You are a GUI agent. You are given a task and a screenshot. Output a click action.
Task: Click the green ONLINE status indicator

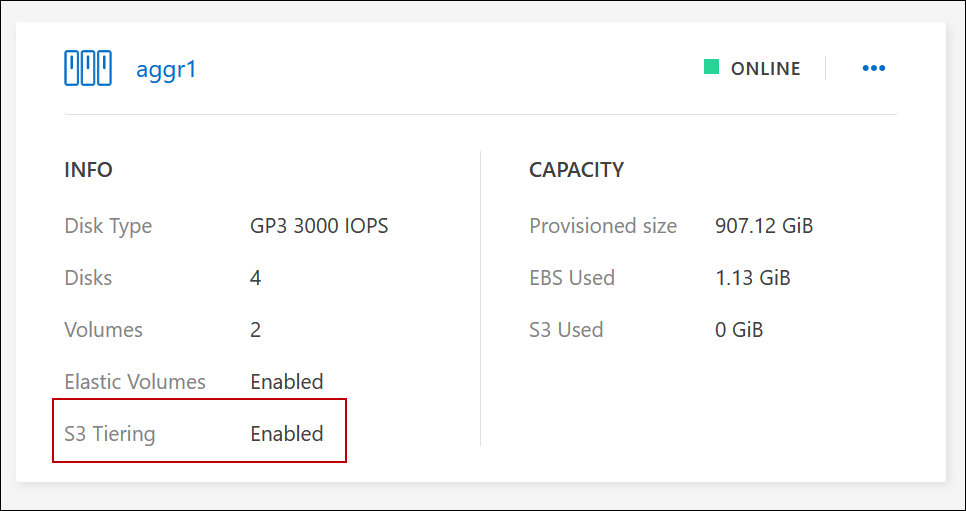tap(711, 68)
